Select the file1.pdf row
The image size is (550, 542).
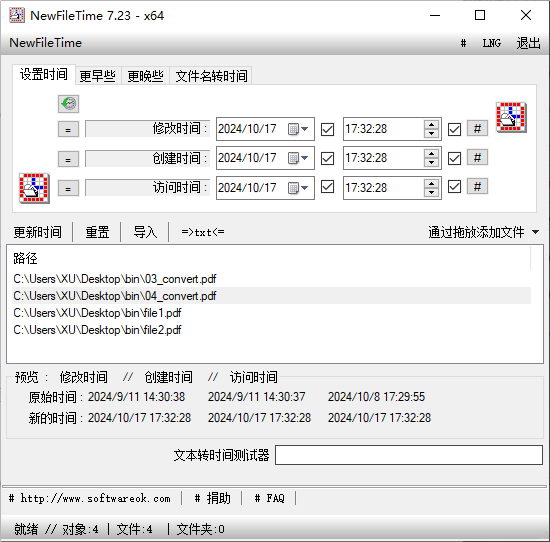[271, 313]
